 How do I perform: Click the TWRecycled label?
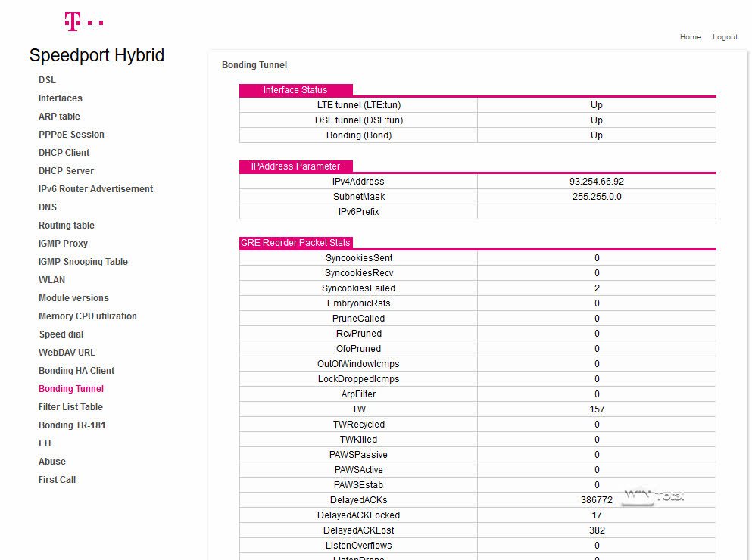359,425
